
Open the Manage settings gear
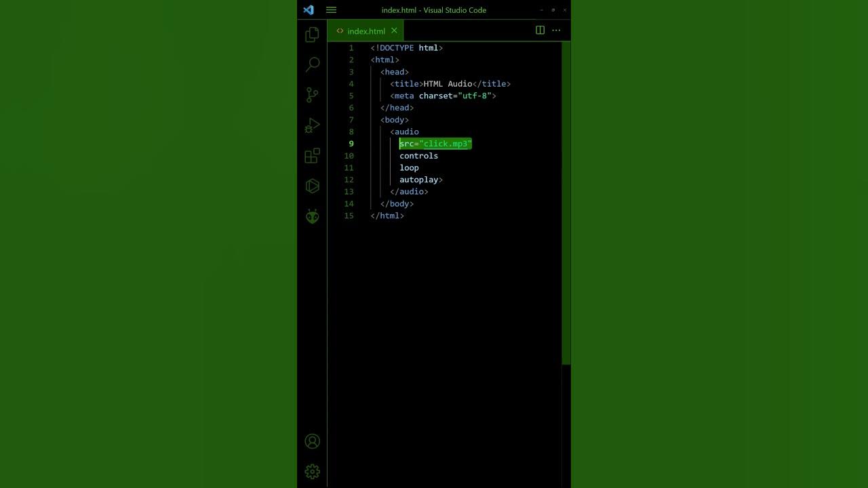312,471
